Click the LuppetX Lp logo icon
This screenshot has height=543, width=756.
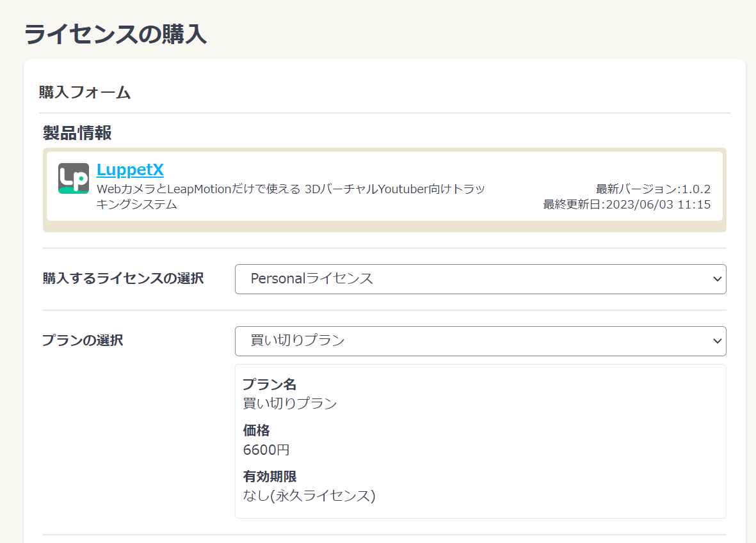[x=74, y=178]
